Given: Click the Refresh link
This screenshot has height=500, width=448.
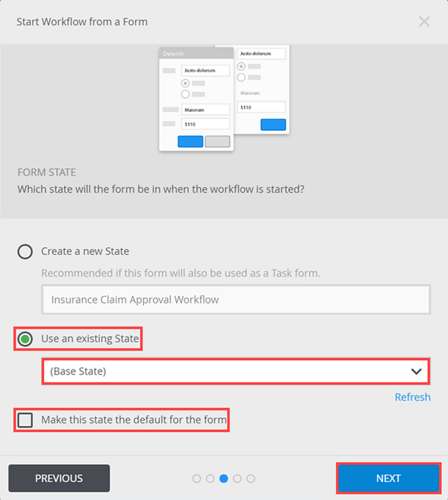Looking at the screenshot, I should pyautogui.click(x=412, y=397).
